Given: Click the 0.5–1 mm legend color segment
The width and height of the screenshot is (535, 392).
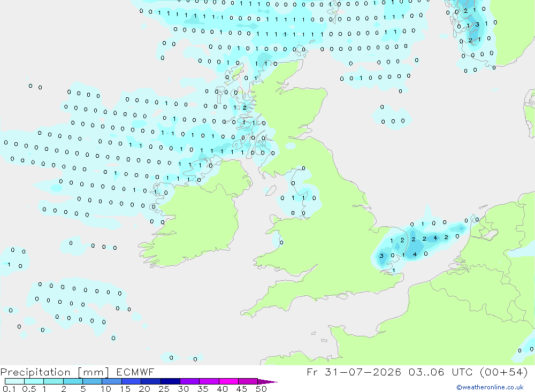Looking at the screenshot, I should point(34,381).
